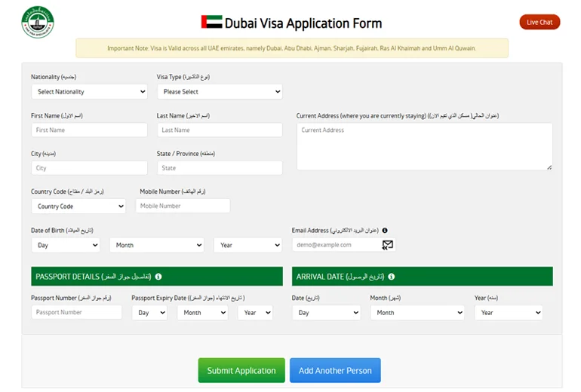Click into the City input field
Image resolution: width=581 pixels, height=392 pixels.
pyautogui.click(x=89, y=168)
